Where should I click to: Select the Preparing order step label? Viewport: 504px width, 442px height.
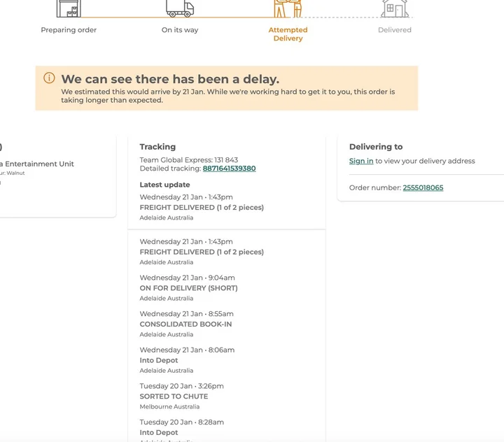(69, 30)
